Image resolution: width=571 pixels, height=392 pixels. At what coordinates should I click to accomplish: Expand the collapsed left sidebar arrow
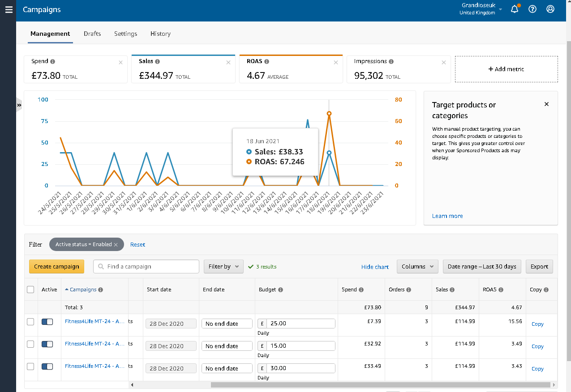19,105
